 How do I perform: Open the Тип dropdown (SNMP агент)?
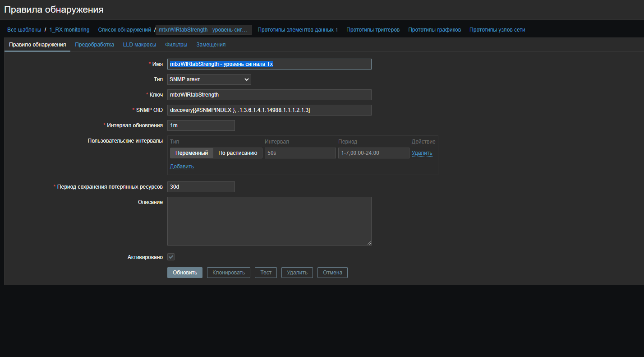[209, 79]
